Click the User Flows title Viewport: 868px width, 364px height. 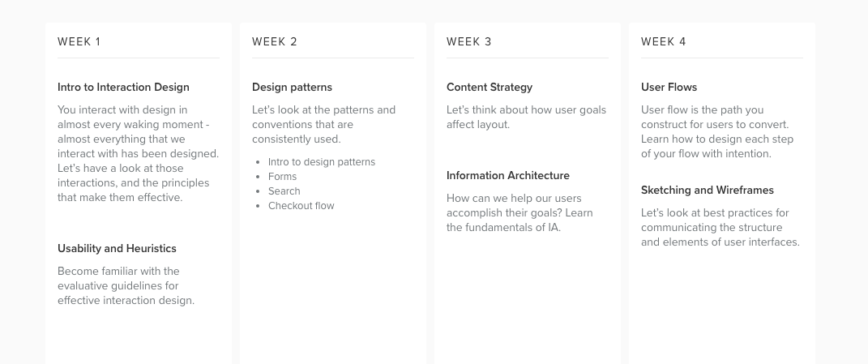click(x=669, y=87)
